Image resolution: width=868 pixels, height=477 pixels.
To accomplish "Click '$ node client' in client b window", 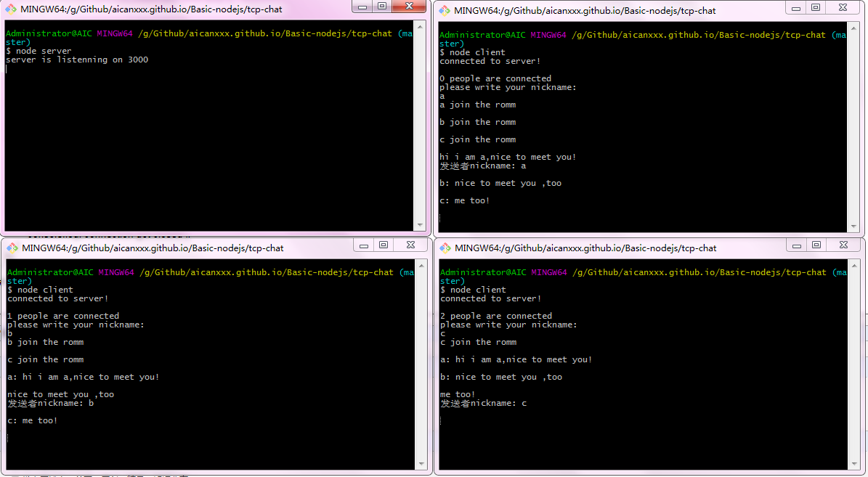I will point(40,290).
